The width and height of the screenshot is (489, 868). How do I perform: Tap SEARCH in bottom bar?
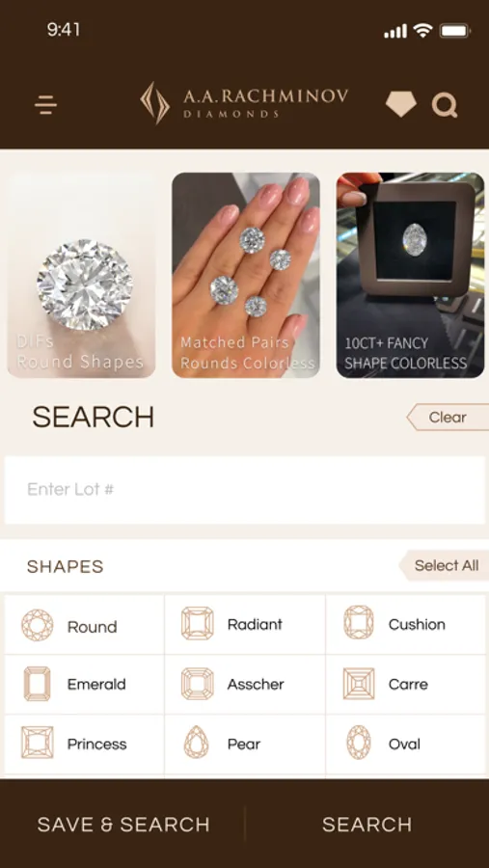click(x=367, y=825)
